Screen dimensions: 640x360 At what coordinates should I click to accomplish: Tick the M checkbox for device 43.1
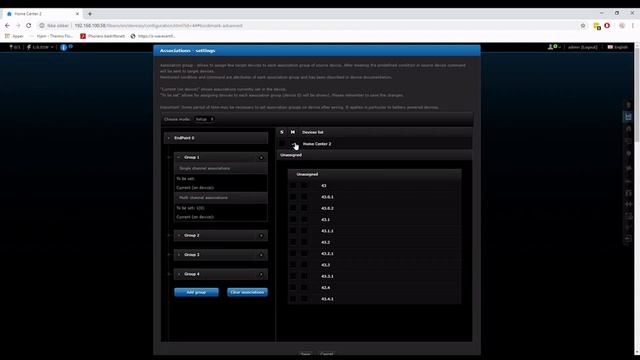pos(304,220)
